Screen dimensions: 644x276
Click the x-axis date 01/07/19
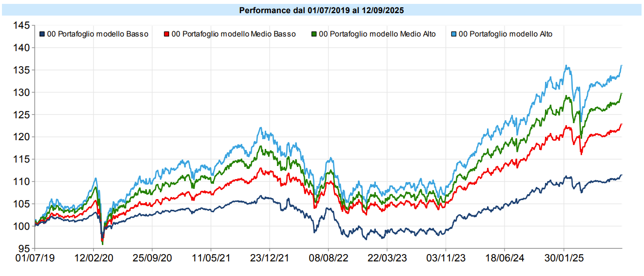(35, 258)
